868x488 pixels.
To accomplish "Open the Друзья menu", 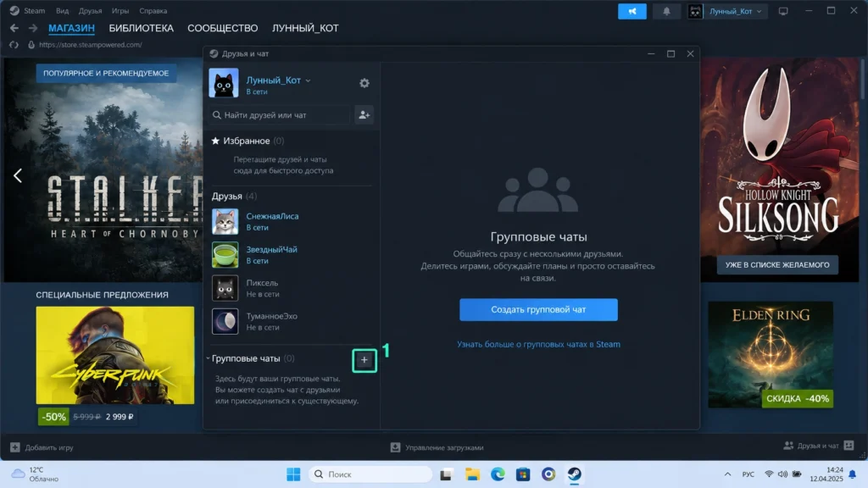I will (x=90, y=10).
